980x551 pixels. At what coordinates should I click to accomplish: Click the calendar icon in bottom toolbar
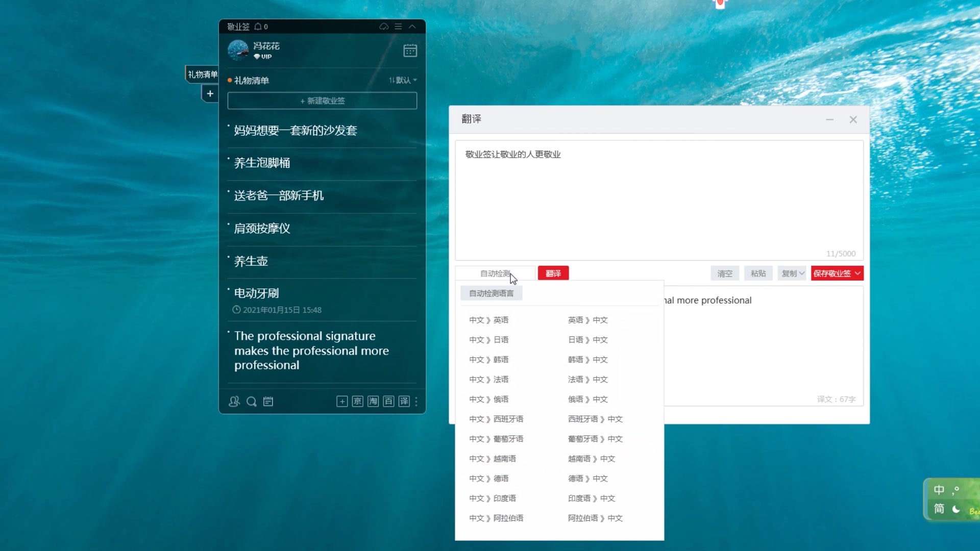(x=268, y=401)
